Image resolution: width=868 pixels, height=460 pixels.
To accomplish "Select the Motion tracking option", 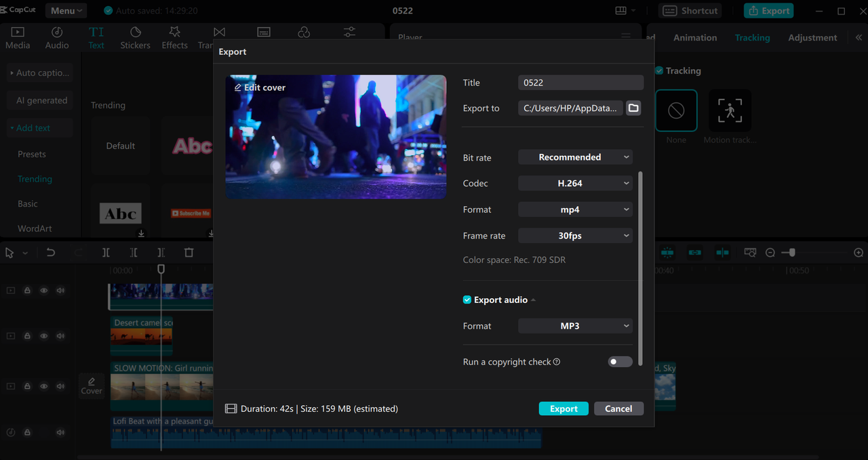I will point(730,110).
